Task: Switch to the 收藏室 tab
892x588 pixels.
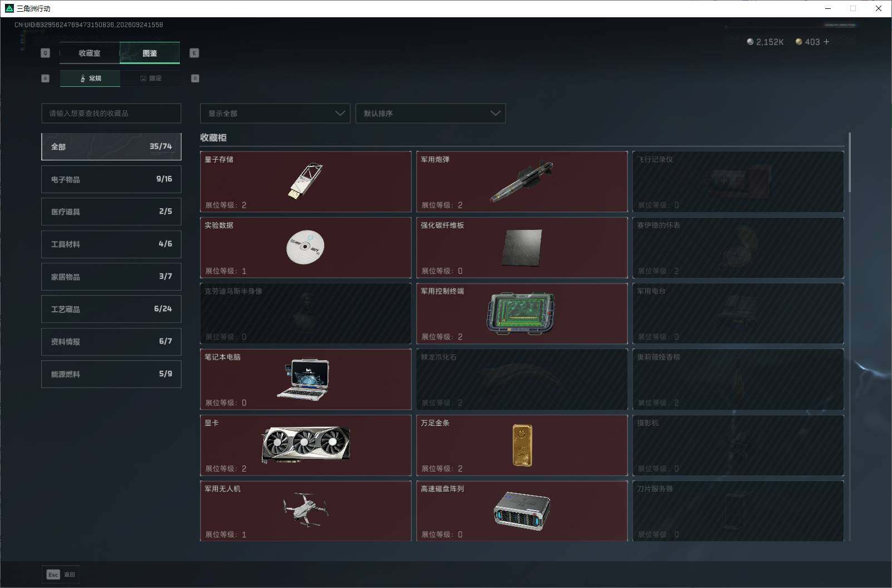Action: pyautogui.click(x=90, y=53)
